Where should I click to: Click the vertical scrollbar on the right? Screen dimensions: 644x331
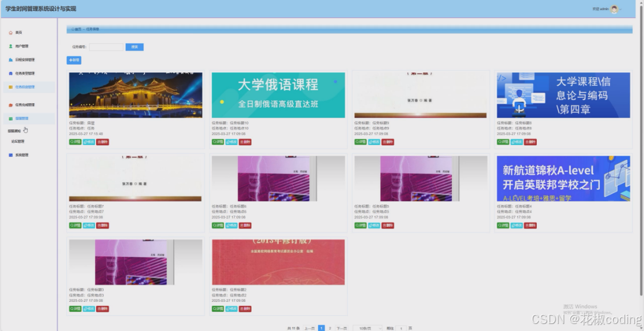click(x=641, y=152)
